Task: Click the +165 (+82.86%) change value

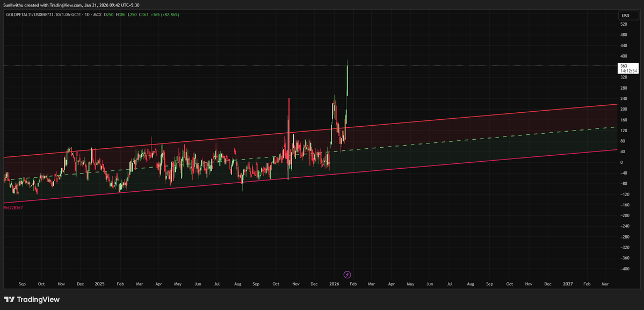Action: click(165, 15)
